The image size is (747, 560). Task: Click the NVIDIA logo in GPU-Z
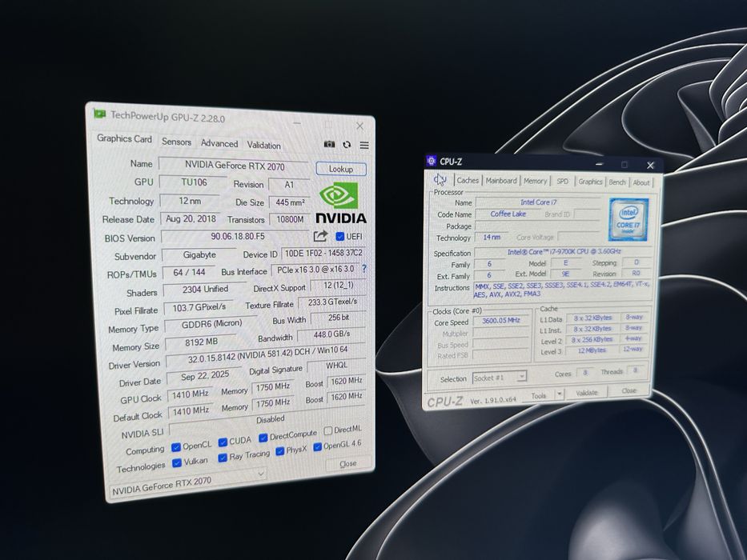coord(340,202)
